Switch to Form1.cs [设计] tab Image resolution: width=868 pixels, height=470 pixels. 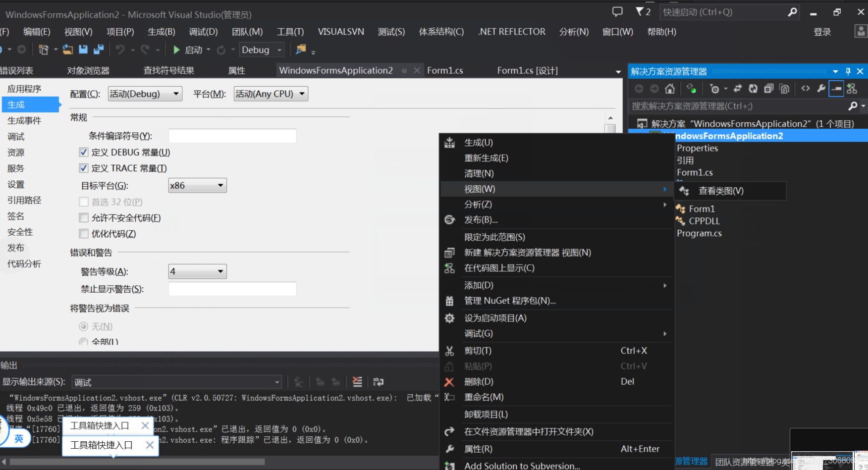527,70
